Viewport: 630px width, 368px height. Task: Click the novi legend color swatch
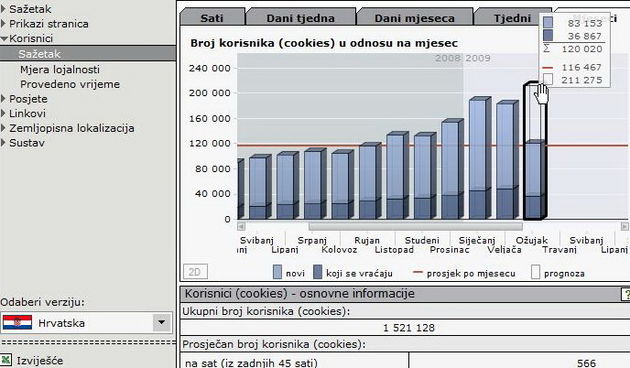coord(277,272)
